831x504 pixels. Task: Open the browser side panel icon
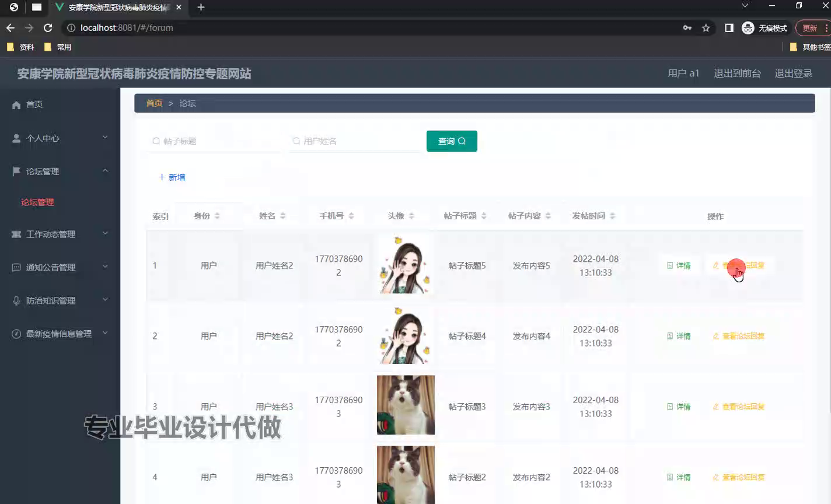pyautogui.click(x=729, y=27)
